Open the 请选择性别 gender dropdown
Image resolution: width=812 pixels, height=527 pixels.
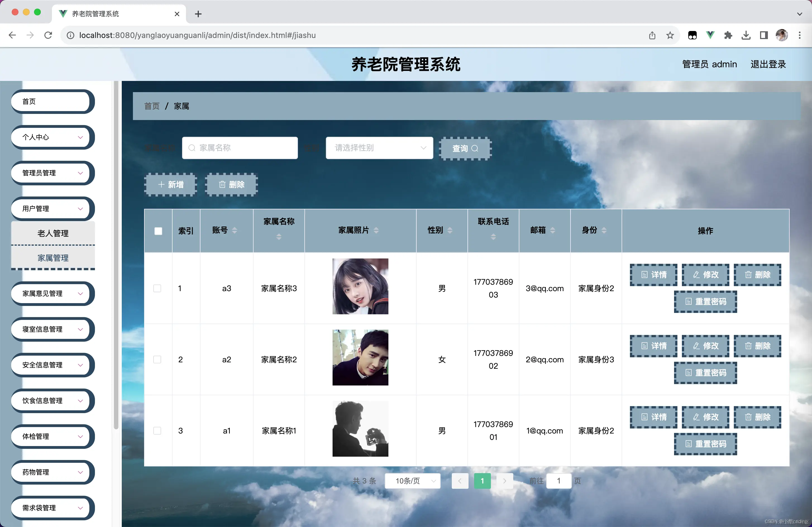pyautogui.click(x=379, y=148)
